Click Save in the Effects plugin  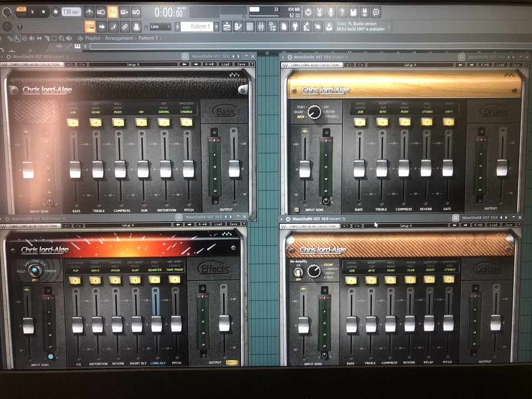[x=233, y=224]
